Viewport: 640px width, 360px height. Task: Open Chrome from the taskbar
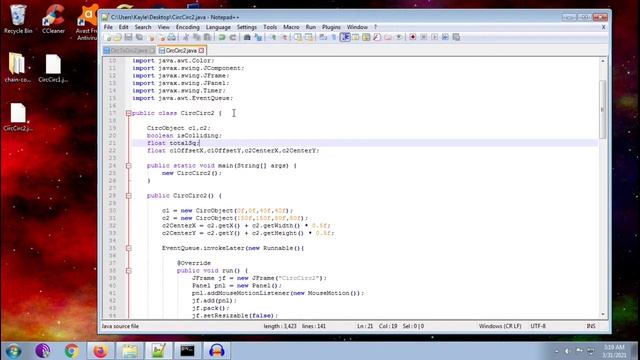point(72,351)
